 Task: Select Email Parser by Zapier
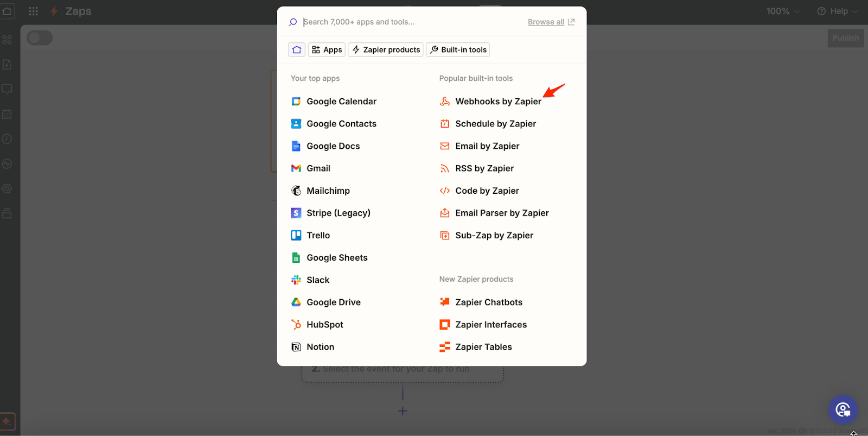pyautogui.click(x=494, y=213)
